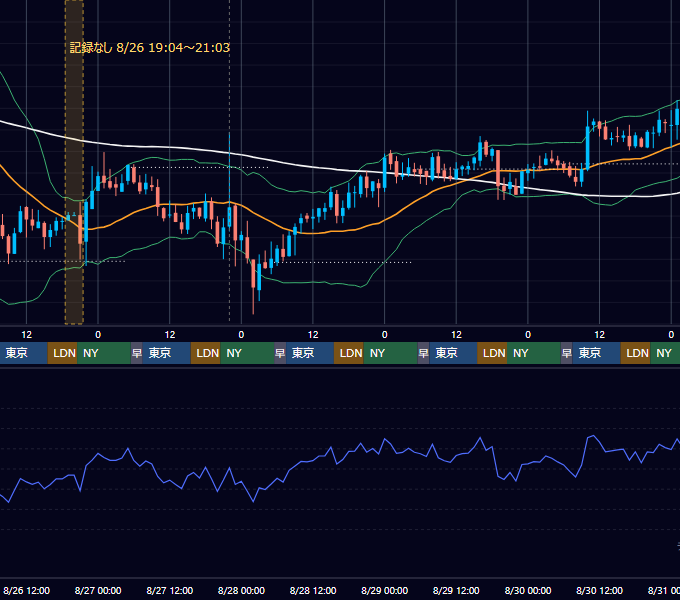Click the '8/30 00:00' date label

[x=528, y=590]
